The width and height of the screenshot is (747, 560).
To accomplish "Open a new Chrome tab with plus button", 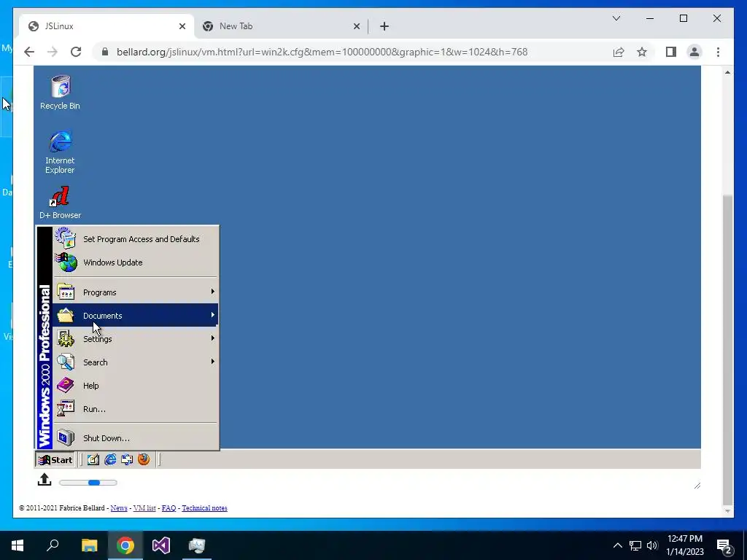I will coord(384,26).
